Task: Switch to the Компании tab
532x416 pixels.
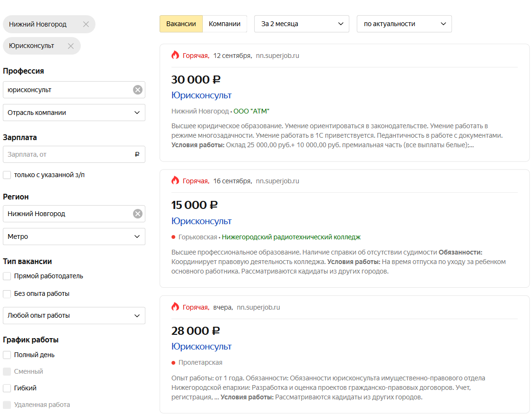Action: (225, 24)
